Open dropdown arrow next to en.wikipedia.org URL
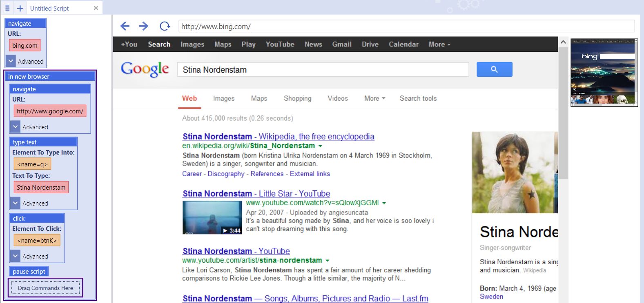Image resolution: width=644 pixels, height=303 pixels. (x=320, y=146)
